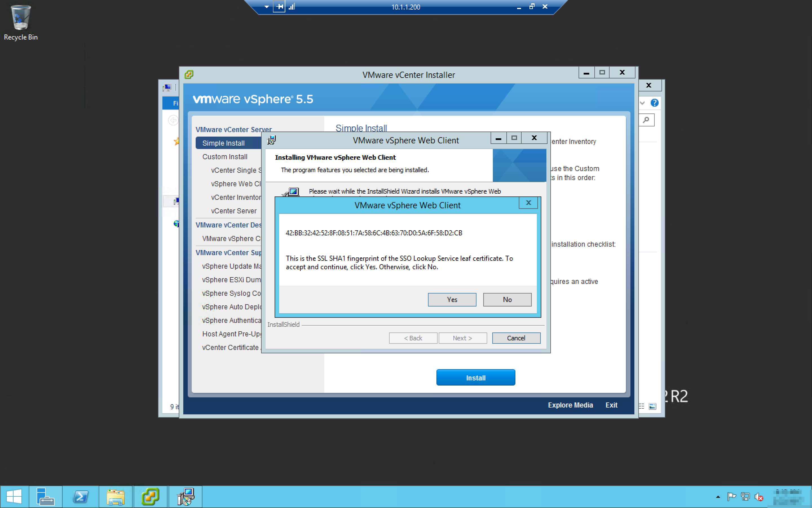Screen dimensions: 812x508
Task: Expand the Explorer ribbon chevron
Action: (642, 103)
